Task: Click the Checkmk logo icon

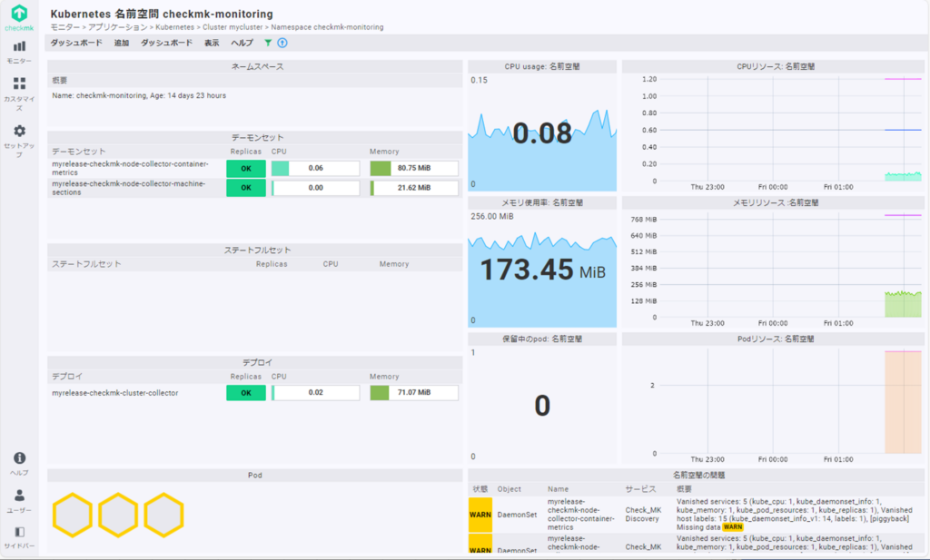Action: pos(19,13)
